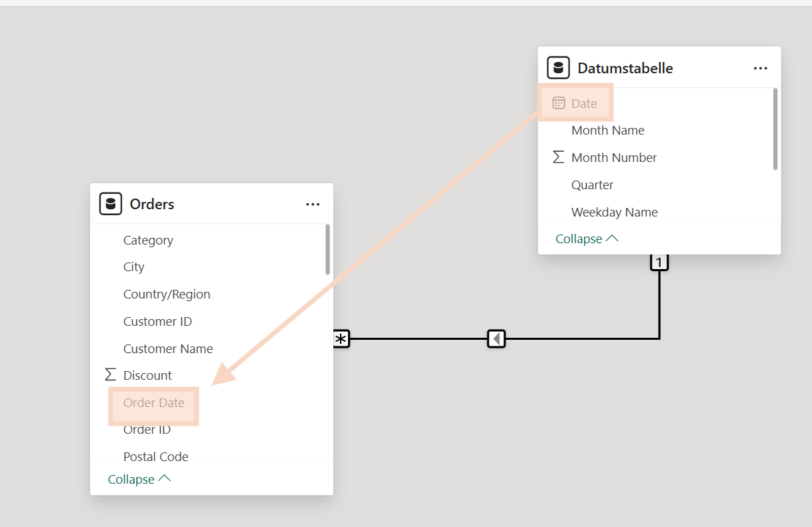Select the Order Date field in Orders

pos(154,402)
